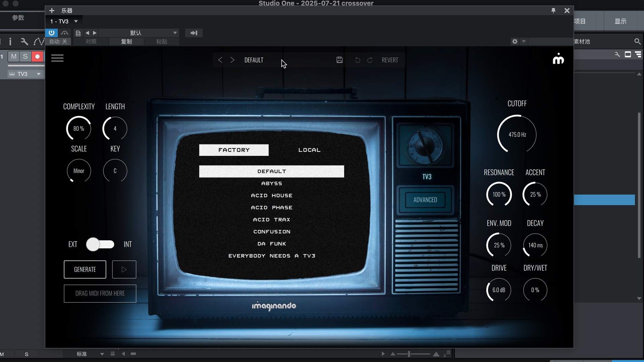Viewport: 644px width, 362px height.
Task: Click the GENERATE button
Action: 85,269
